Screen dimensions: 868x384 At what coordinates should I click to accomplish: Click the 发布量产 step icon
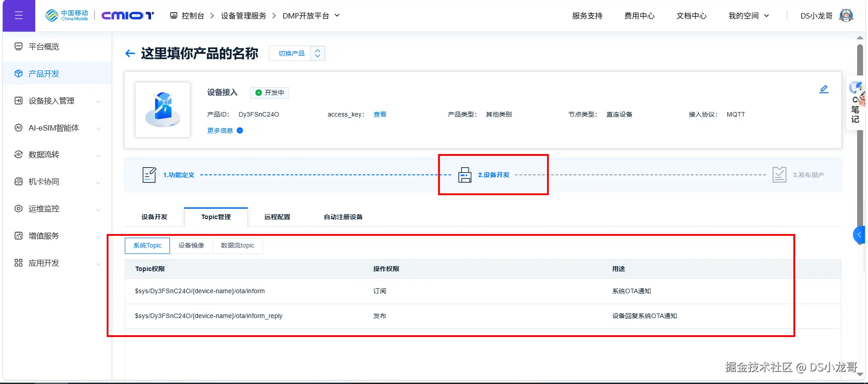pos(779,175)
